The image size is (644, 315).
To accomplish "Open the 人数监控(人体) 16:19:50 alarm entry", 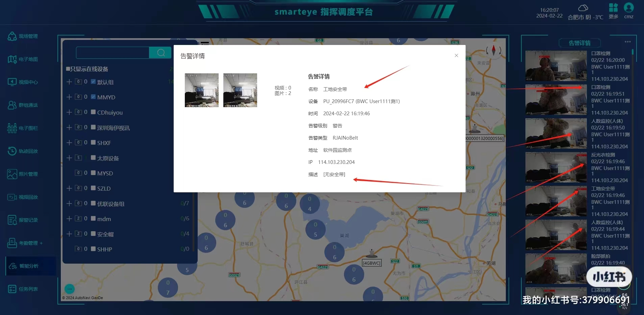I will click(578, 134).
